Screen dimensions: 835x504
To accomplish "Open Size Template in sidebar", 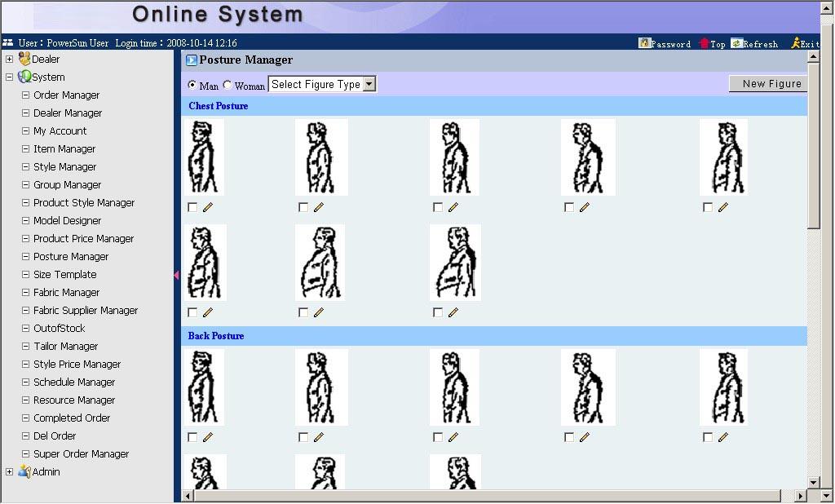I will (65, 274).
